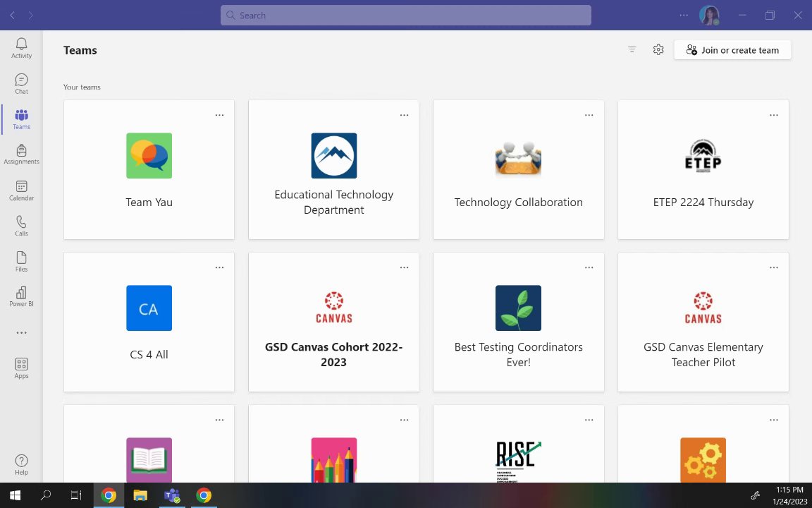Open the Team Yau speech bubbles avatar
This screenshot has height=508, width=812.
[149, 155]
